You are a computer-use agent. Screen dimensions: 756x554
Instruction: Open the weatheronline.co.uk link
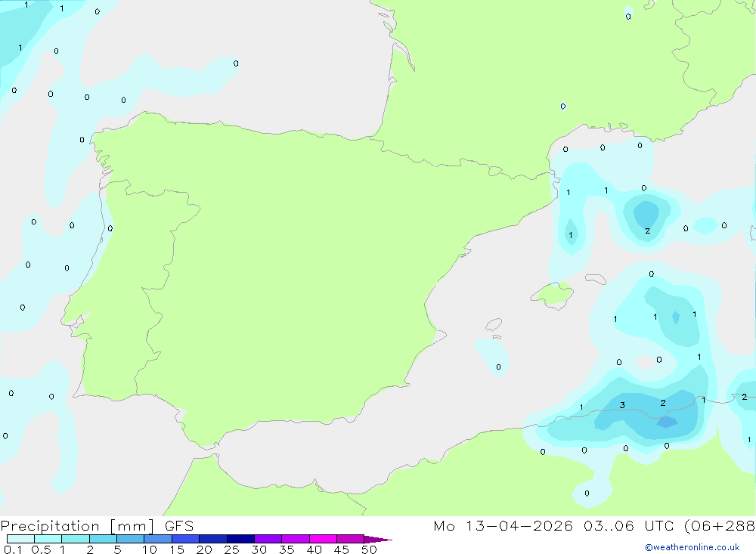(692, 547)
